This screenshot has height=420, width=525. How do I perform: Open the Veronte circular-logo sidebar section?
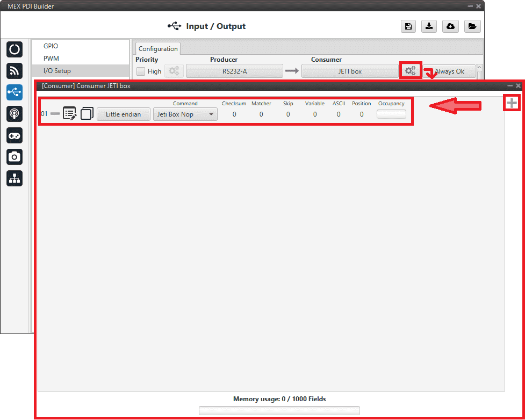pos(15,49)
